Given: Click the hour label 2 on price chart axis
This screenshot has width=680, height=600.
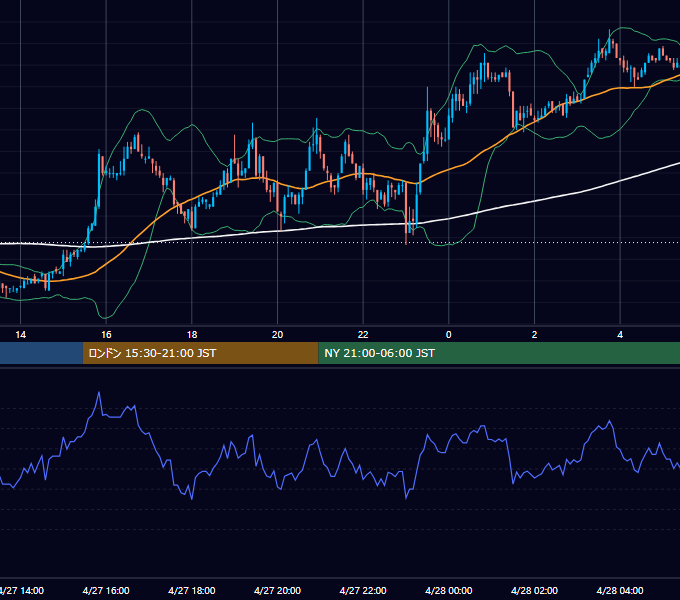Looking at the screenshot, I should point(534,335).
